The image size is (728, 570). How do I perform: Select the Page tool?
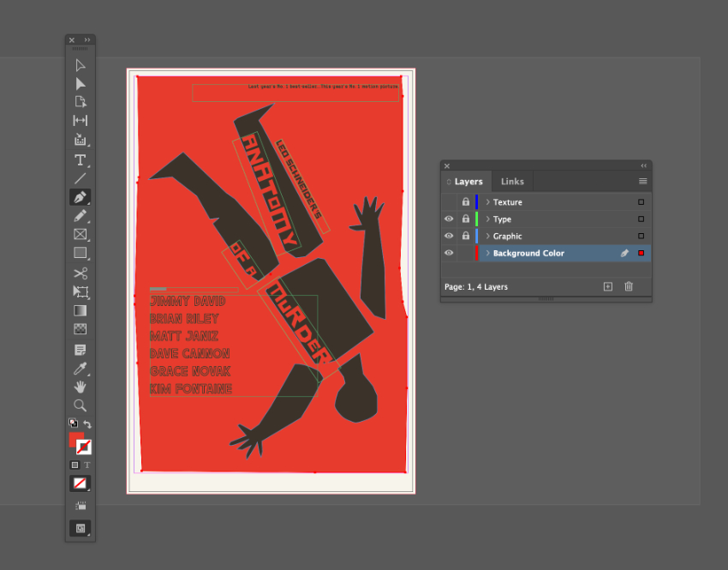point(80,102)
